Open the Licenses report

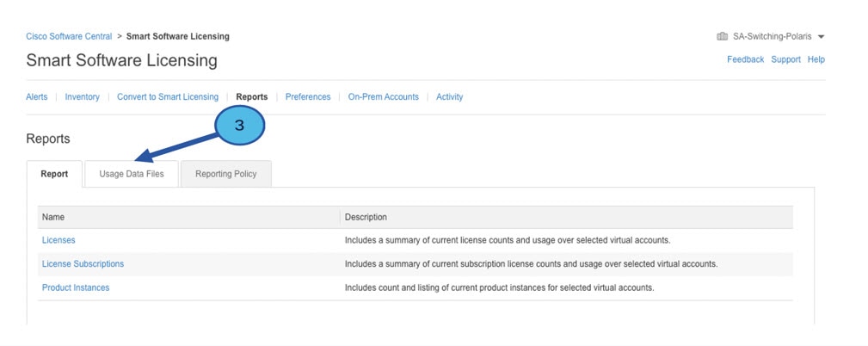tap(58, 240)
